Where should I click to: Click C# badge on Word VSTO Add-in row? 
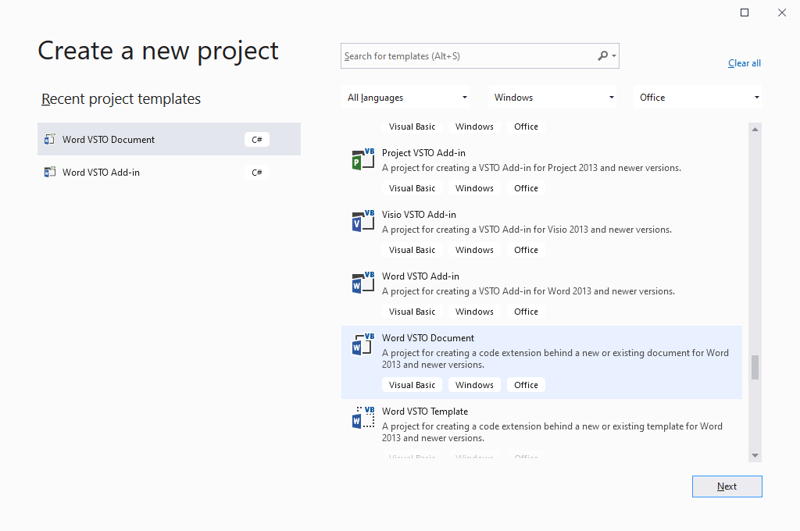(257, 172)
